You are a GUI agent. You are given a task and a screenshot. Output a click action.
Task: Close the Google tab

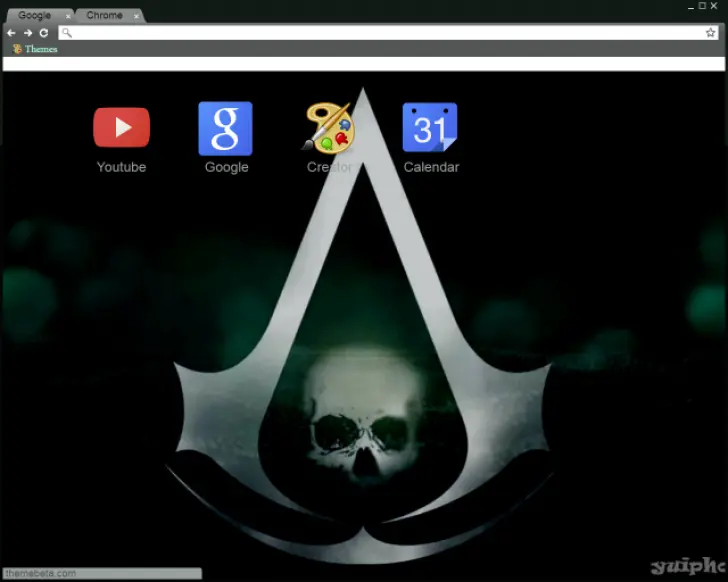pyautogui.click(x=68, y=16)
